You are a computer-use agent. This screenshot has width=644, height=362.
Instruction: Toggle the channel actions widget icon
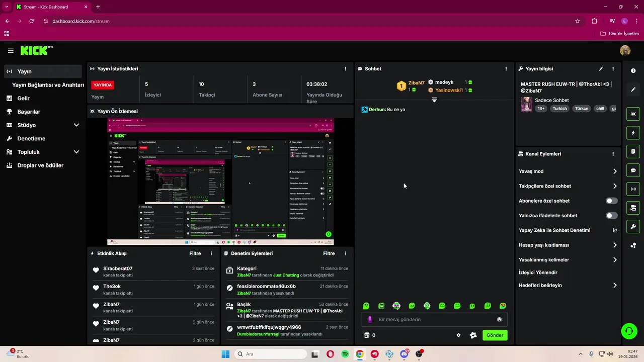click(x=633, y=208)
